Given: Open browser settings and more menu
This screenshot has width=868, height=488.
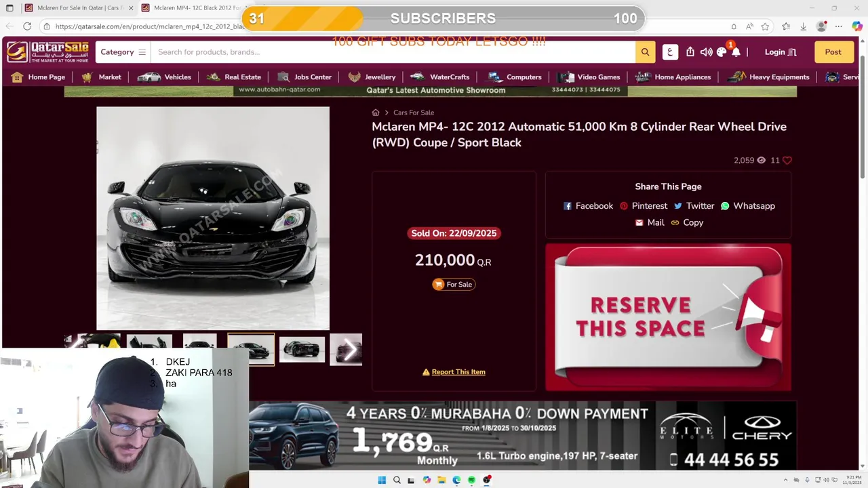Looking at the screenshot, I should (839, 26).
